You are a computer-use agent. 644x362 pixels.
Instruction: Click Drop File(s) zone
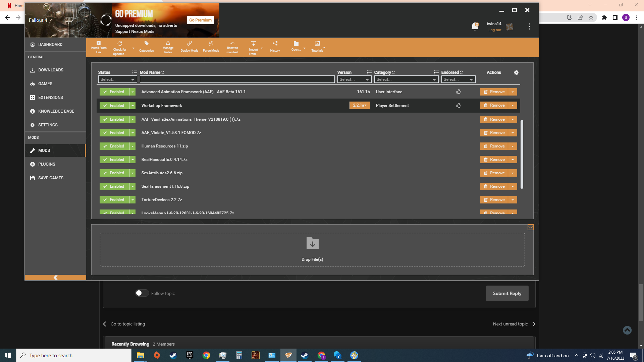point(312,250)
